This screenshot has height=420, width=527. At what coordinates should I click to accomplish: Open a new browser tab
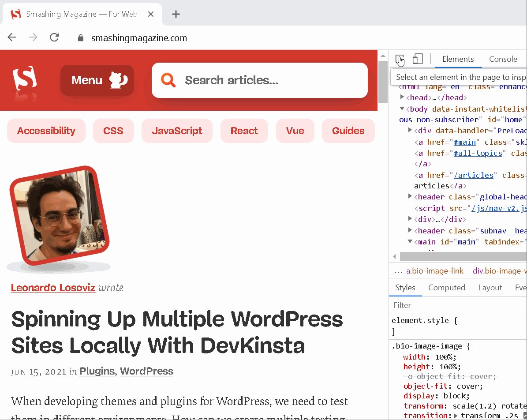coord(176,14)
